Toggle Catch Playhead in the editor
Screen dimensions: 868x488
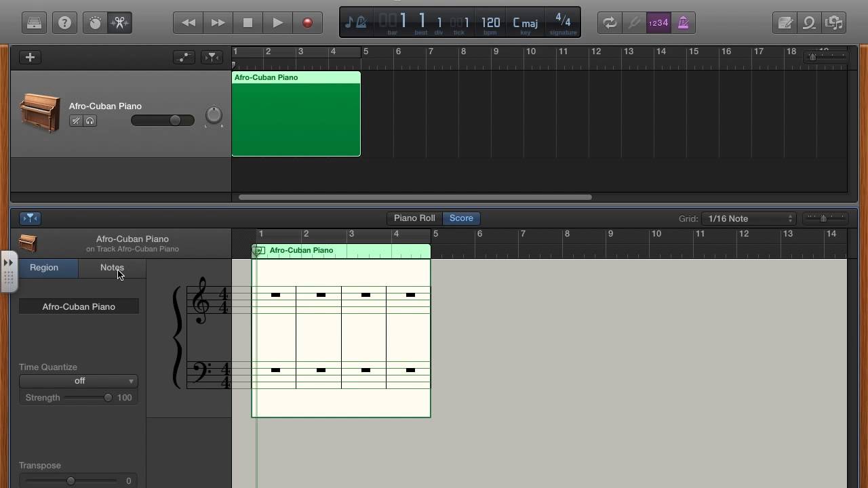coord(31,218)
